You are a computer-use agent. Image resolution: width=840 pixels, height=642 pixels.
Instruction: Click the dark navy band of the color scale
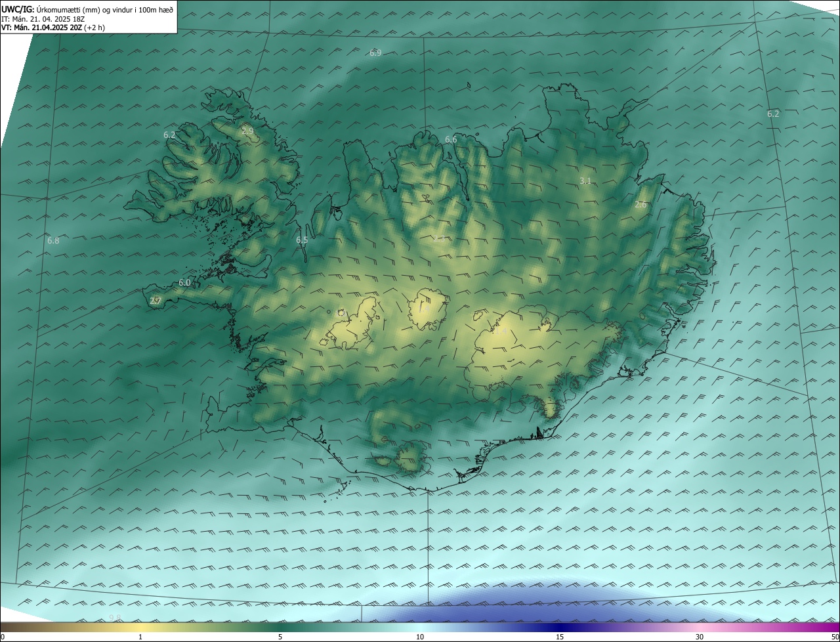(560, 627)
